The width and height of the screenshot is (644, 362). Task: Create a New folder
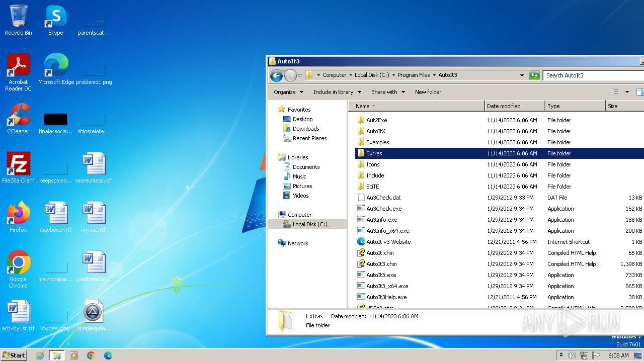pos(428,92)
